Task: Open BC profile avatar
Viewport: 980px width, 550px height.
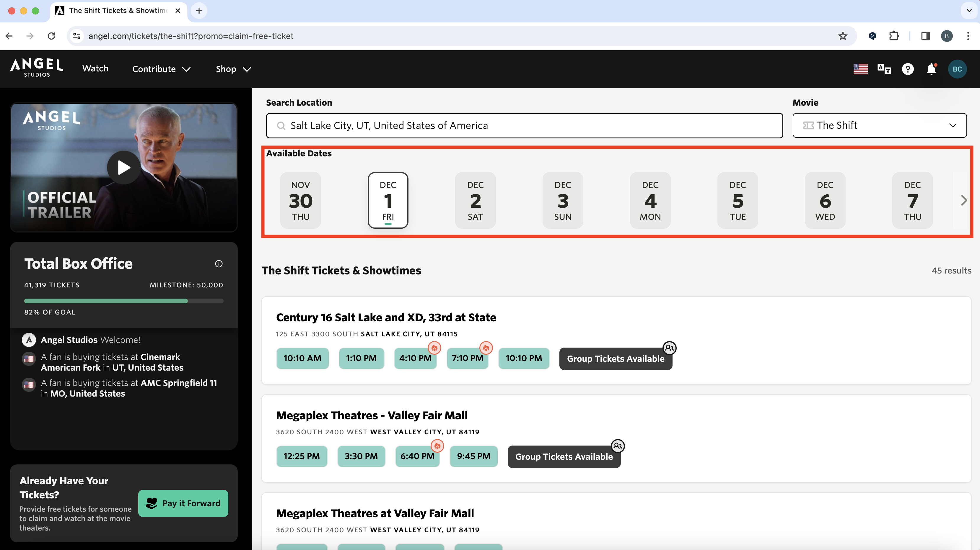Action: tap(957, 69)
